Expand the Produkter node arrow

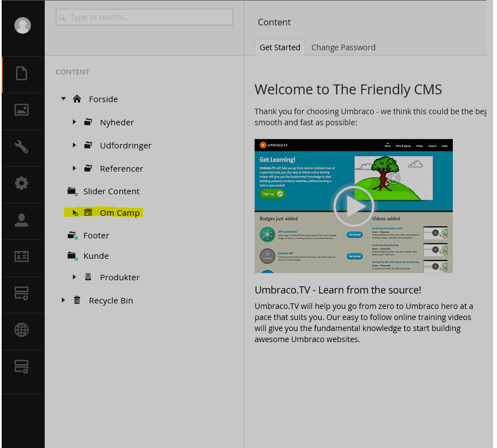tap(74, 277)
